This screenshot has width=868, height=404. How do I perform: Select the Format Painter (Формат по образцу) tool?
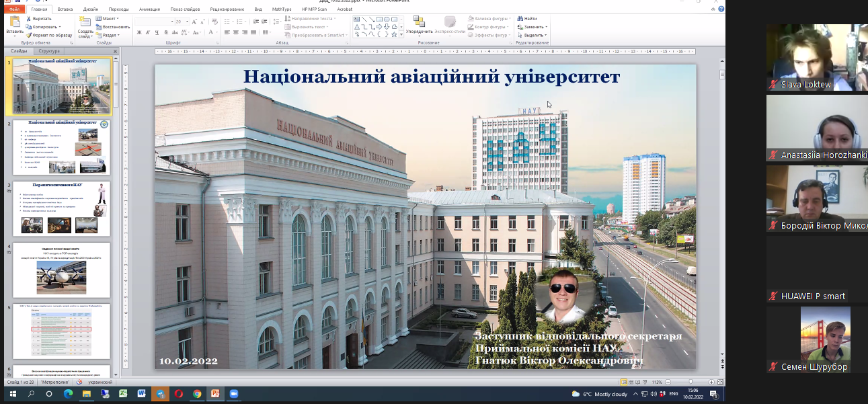point(30,35)
